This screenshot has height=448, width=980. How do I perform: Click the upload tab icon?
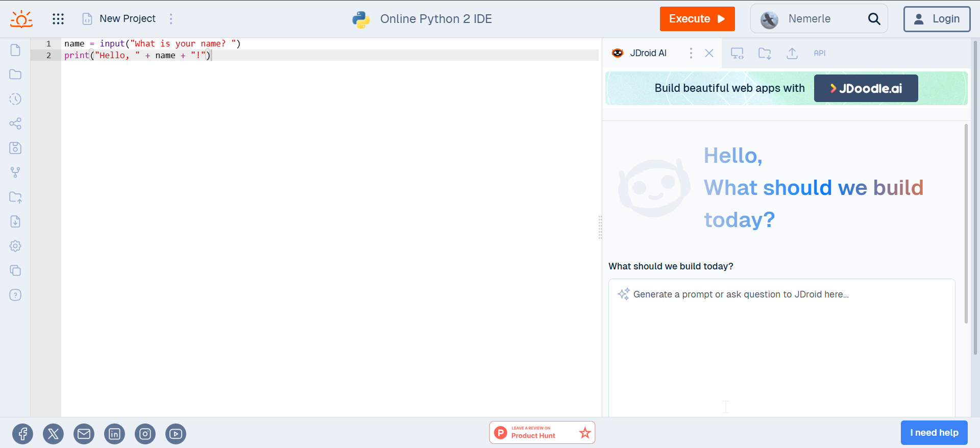[x=792, y=53]
